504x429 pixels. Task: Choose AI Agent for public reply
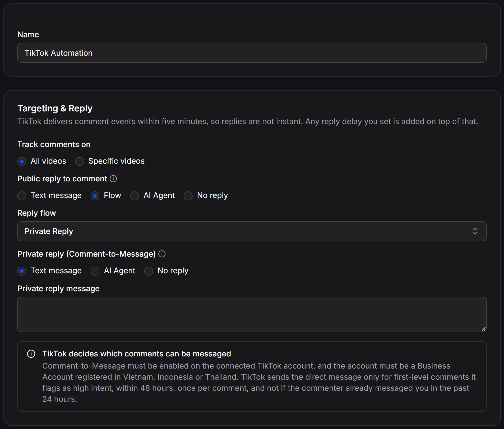(x=135, y=196)
